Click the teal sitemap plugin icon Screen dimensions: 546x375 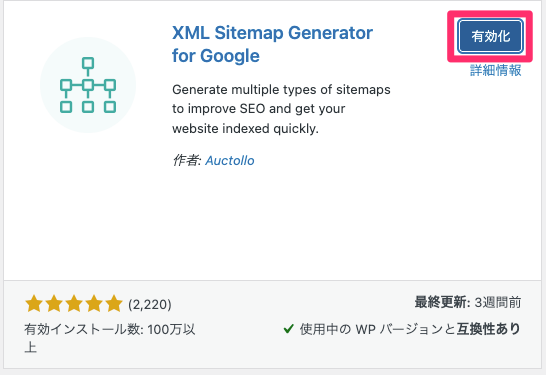coord(88,85)
